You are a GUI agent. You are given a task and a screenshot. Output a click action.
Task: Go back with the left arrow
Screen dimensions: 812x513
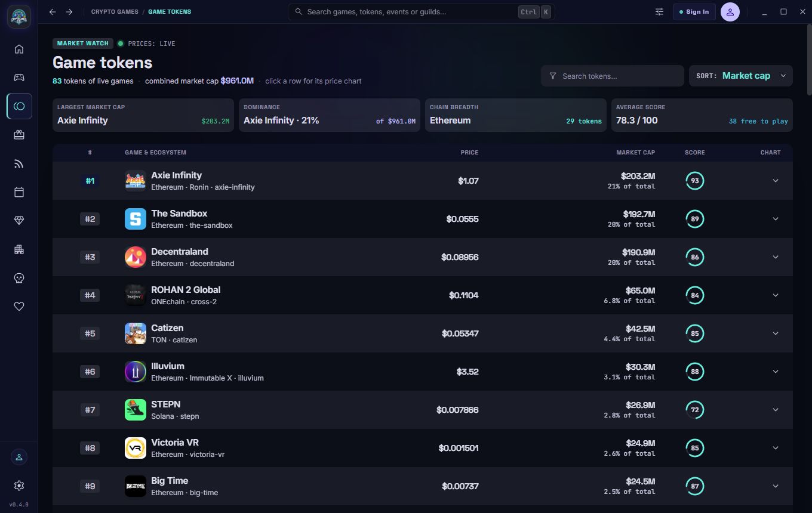53,12
